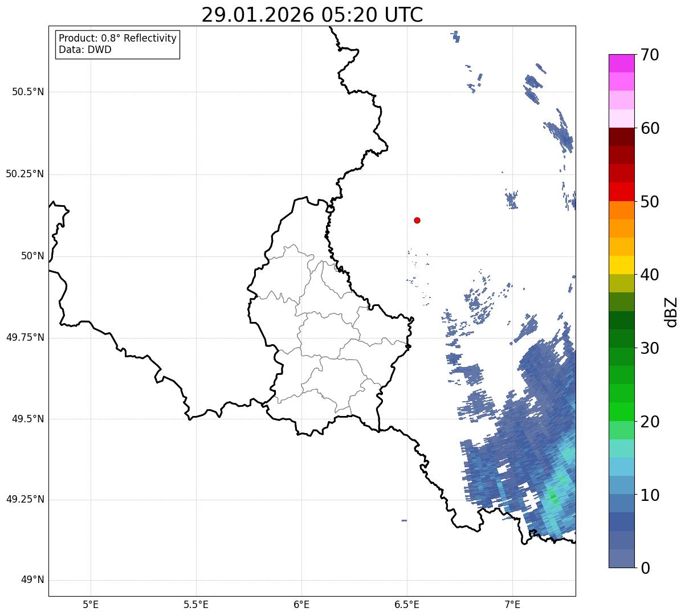Viewport: 685px width, 616px height.
Task: Click the latitude label "50.5°N"
Action: 28,92
